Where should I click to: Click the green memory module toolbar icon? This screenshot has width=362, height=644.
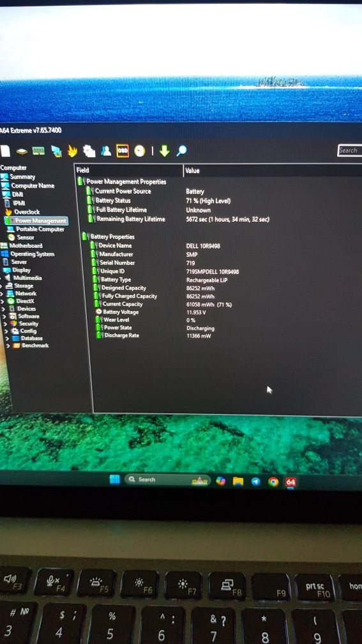(38, 151)
